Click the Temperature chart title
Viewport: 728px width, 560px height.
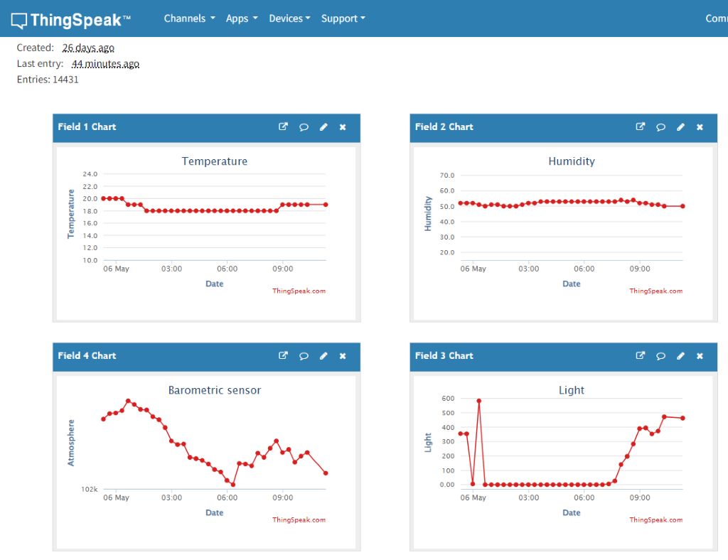click(215, 161)
